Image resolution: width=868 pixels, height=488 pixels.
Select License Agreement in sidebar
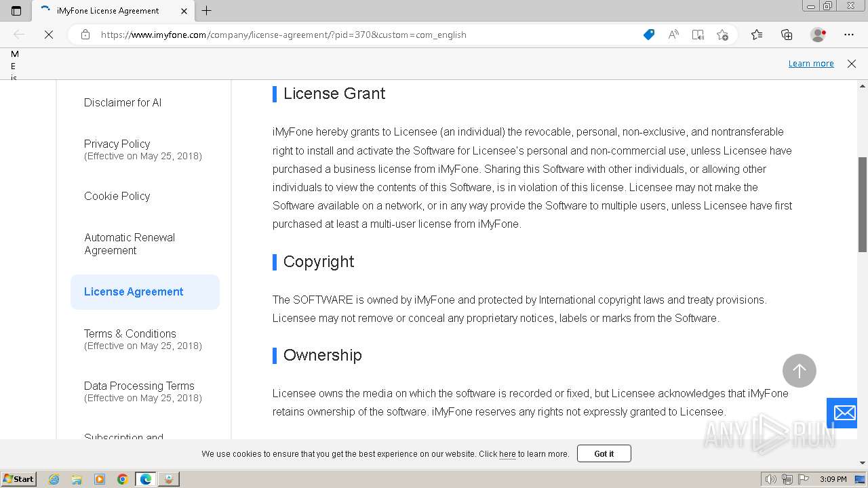145,292
